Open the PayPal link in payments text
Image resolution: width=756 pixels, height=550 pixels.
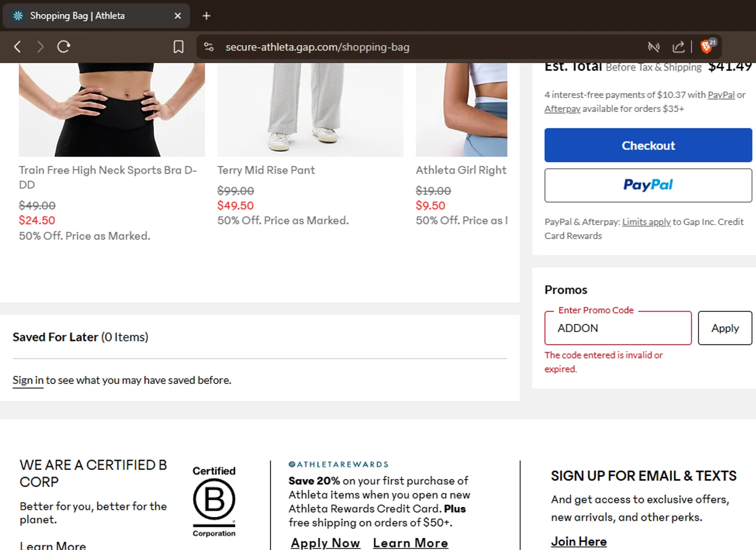(x=721, y=95)
